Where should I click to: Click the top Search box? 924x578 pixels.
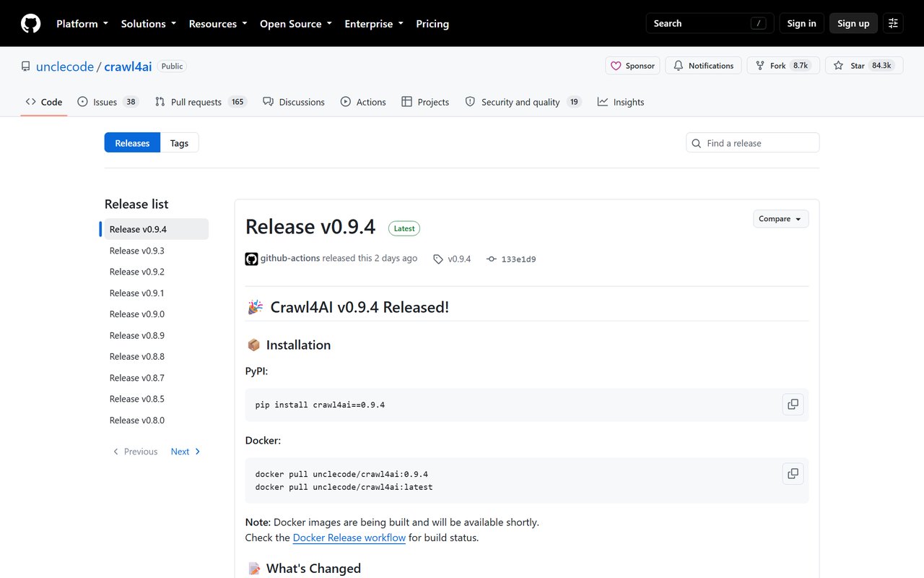pos(710,24)
